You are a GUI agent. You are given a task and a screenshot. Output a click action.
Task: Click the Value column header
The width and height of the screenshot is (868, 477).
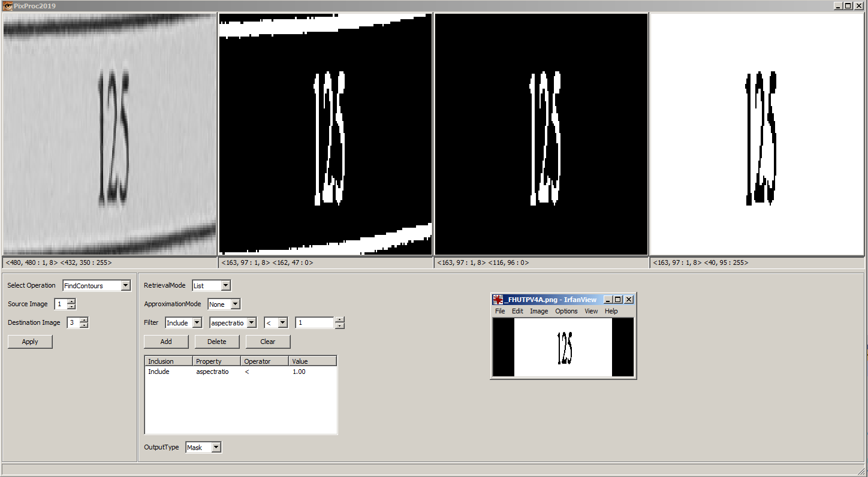click(x=312, y=361)
